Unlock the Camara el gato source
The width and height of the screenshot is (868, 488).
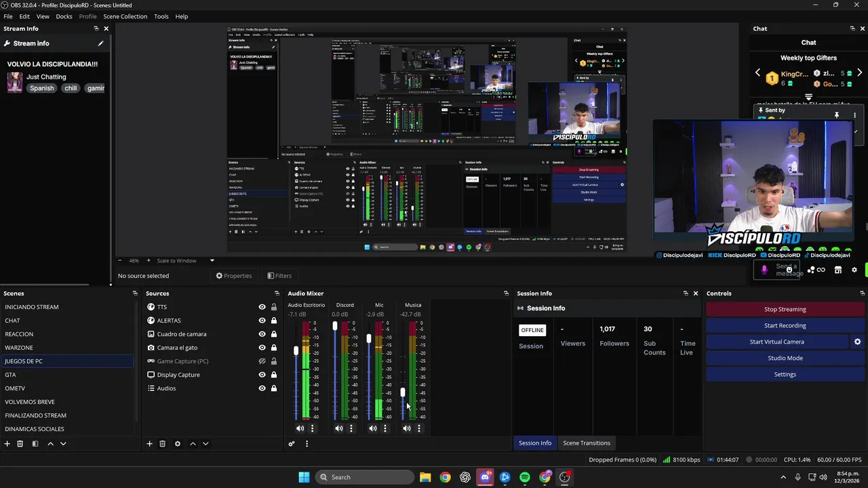[x=274, y=348]
